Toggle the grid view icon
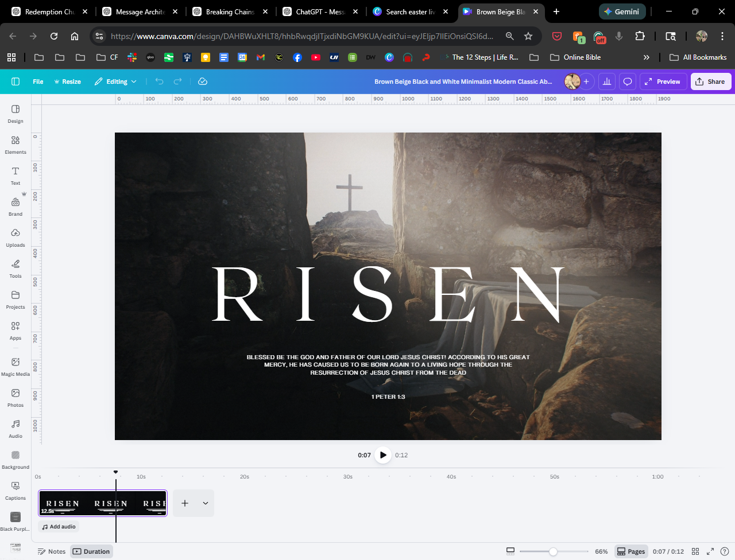 pyautogui.click(x=695, y=551)
